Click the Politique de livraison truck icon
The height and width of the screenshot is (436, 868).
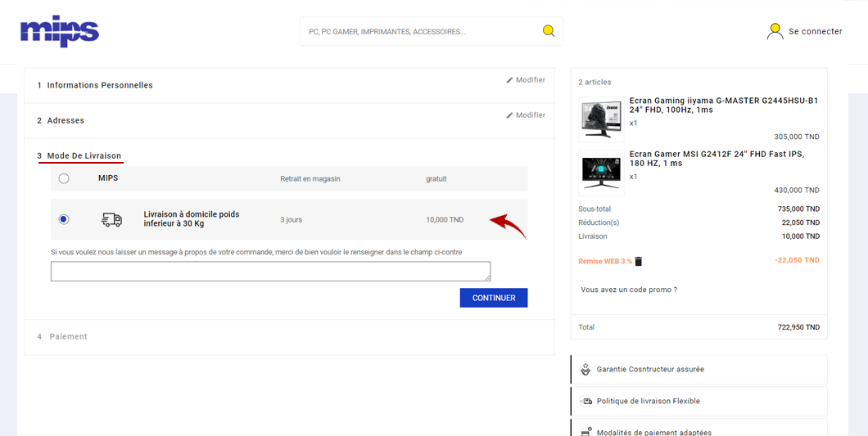point(585,401)
